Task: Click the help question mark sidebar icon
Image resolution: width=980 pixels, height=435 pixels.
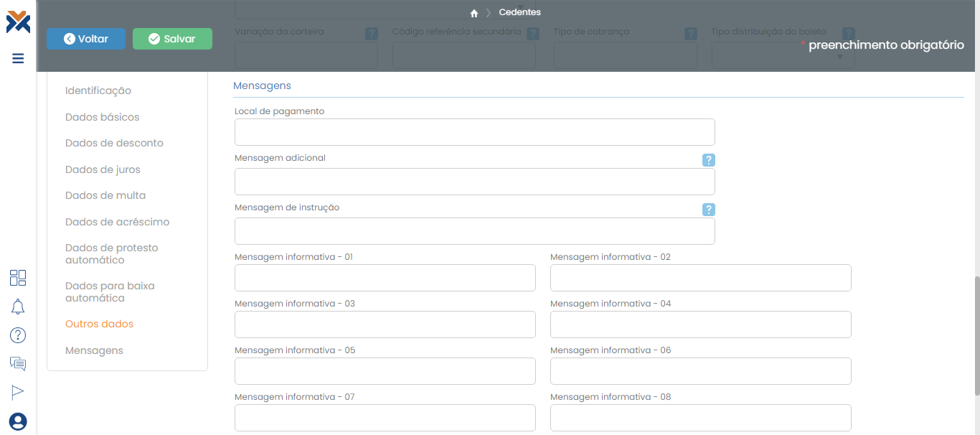Action: pos(18,335)
